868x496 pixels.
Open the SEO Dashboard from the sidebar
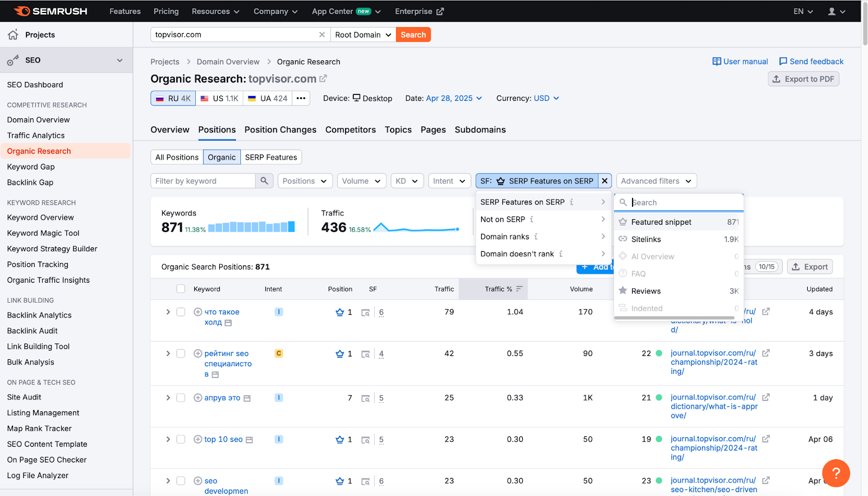[x=35, y=85]
